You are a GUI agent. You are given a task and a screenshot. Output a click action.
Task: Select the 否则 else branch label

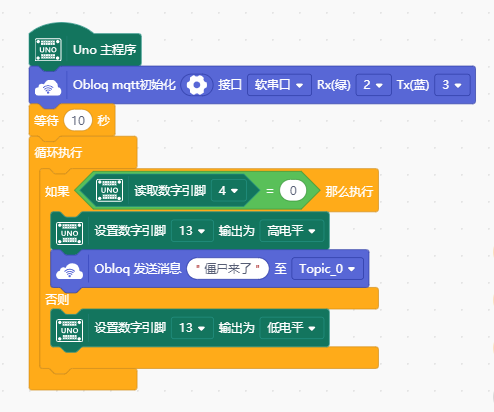coord(57,299)
